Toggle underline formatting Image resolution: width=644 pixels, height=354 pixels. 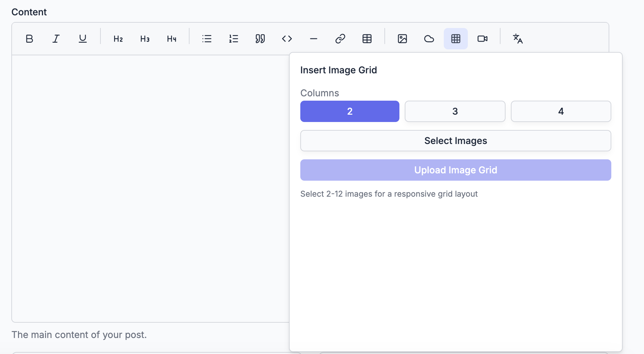pos(82,39)
